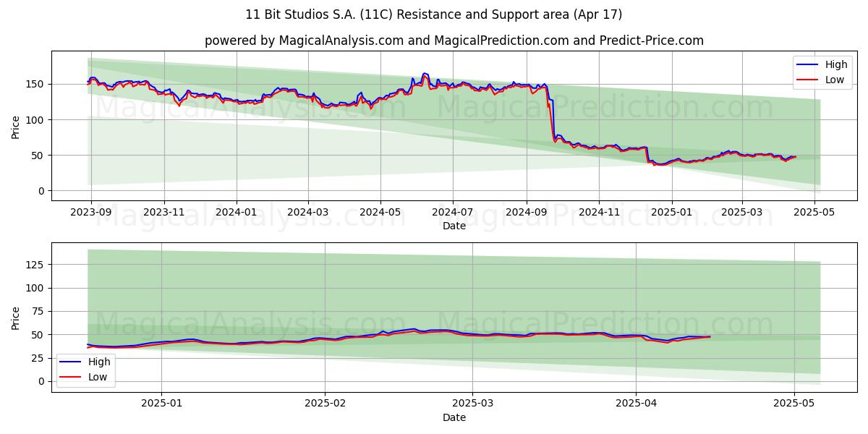Click the 2025-05 date label on lower axis
This screenshot has width=868, height=434.
tap(794, 405)
